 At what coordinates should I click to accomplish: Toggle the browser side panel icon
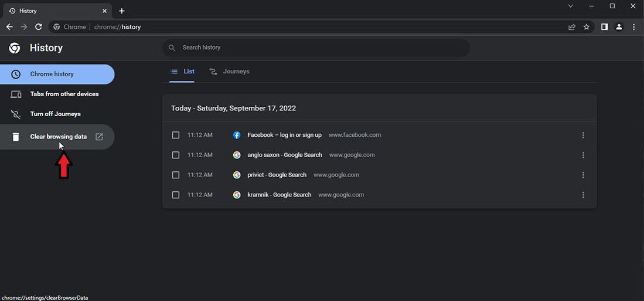[604, 26]
